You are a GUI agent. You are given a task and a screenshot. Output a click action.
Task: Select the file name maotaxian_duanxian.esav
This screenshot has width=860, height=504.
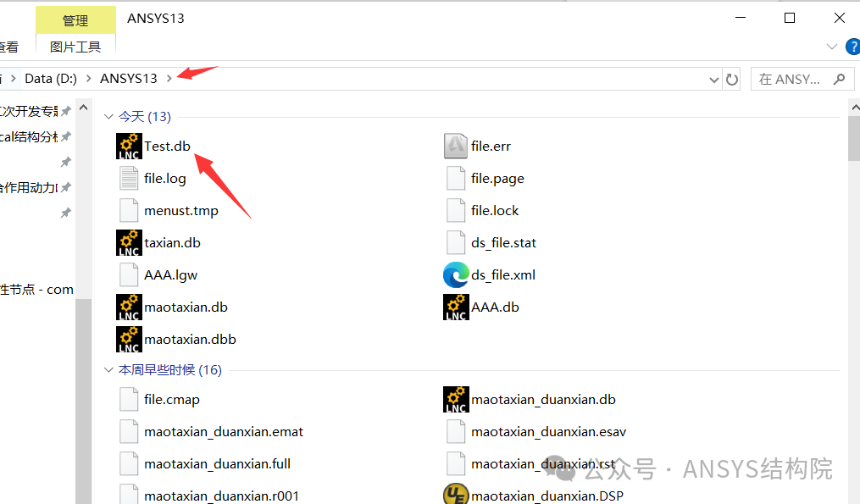(x=548, y=432)
